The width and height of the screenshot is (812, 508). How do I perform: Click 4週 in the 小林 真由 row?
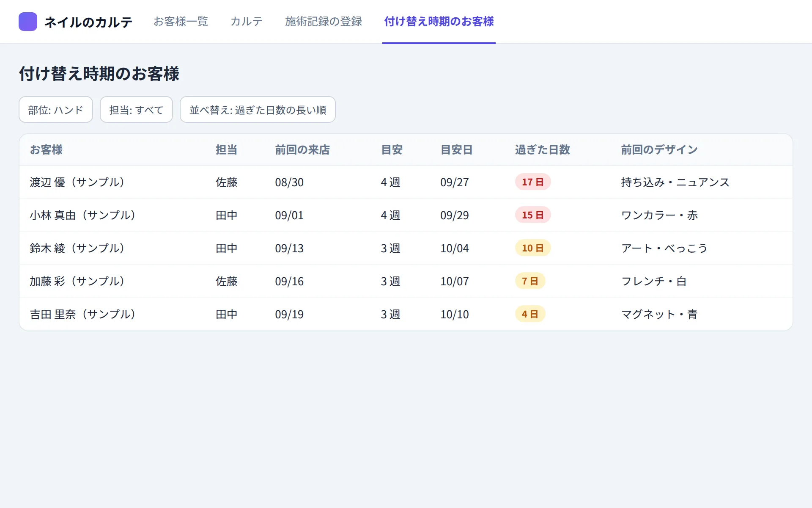(x=390, y=215)
